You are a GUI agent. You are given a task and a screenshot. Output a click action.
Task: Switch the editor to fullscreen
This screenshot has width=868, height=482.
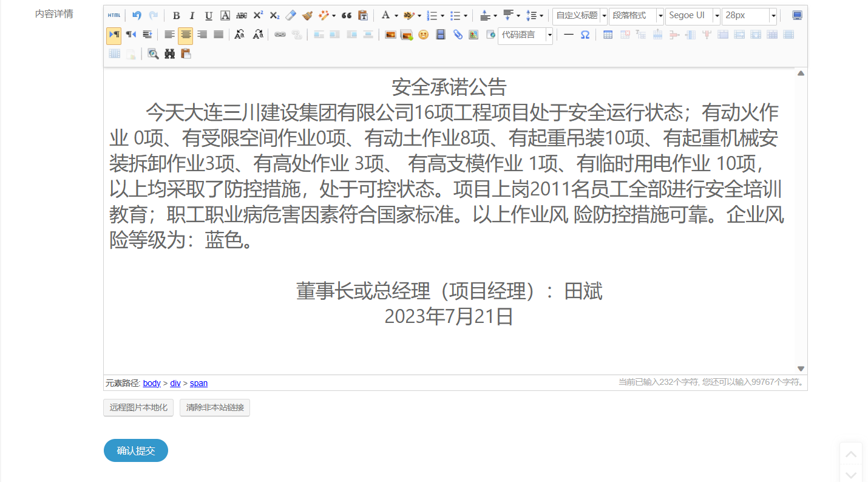798,16
